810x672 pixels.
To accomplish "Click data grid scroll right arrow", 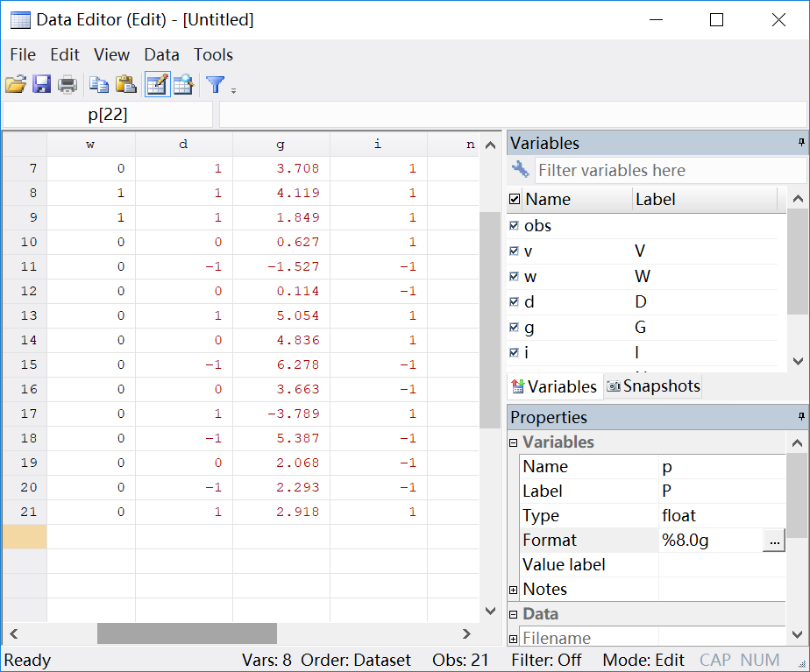I will pos(466,633).
